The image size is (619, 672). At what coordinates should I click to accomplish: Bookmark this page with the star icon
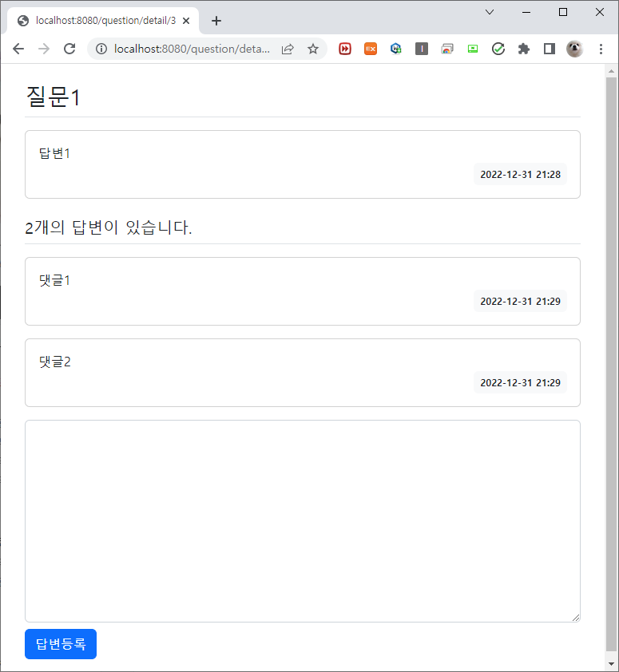pos(313,49)
